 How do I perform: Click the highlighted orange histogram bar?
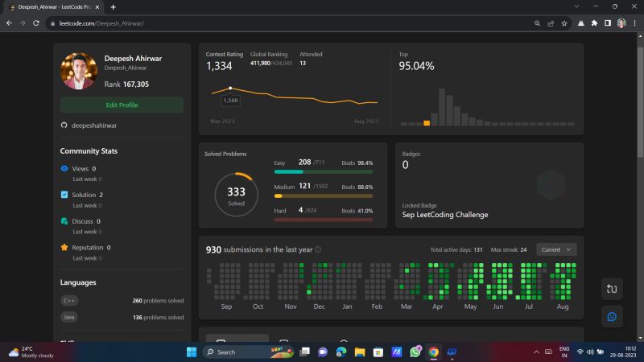point(427,123)
